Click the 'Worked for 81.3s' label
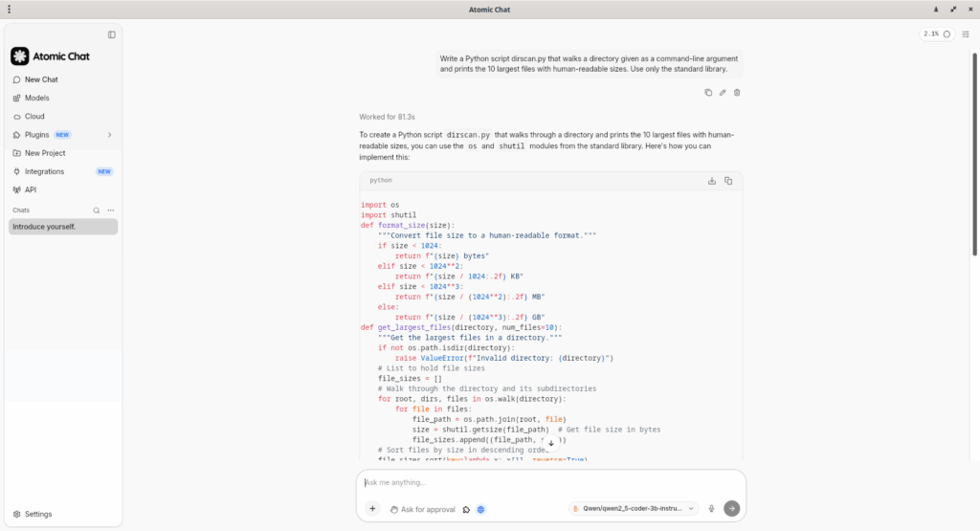The image size is (980, 531). coord(387,117)
